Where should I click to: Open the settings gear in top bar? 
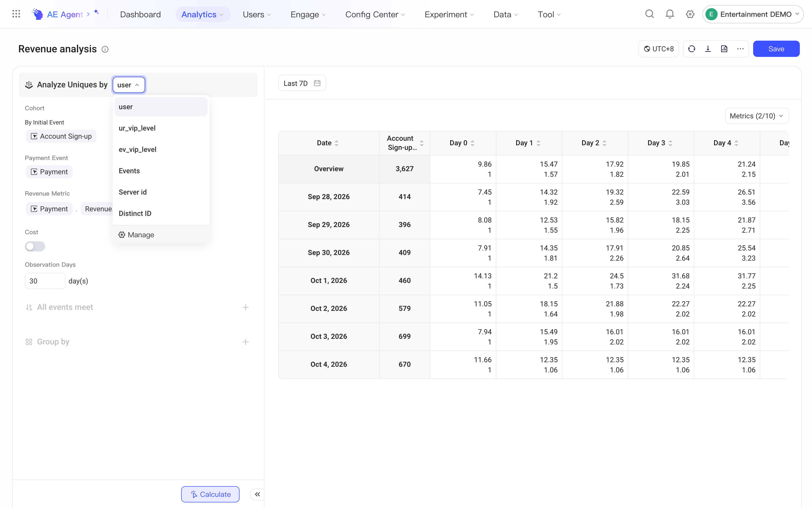pos(690,14)
